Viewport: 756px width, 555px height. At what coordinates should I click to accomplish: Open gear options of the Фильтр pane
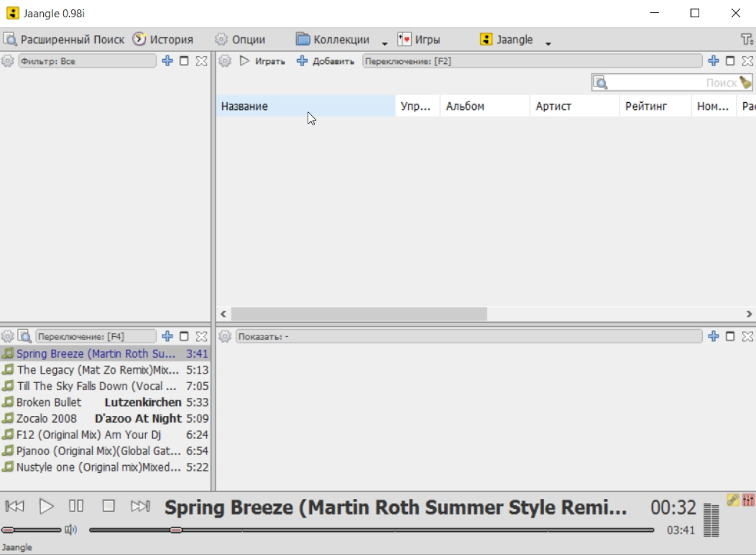point(7,61)
